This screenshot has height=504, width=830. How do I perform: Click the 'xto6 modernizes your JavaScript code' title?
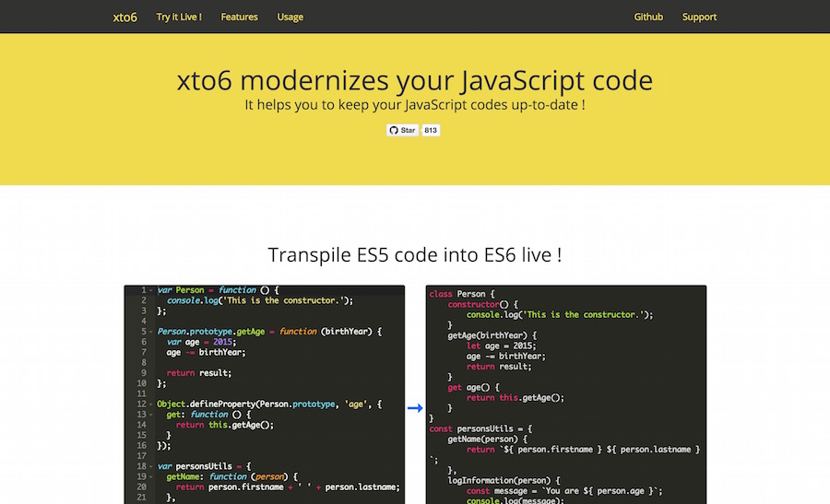click(x=415, y=80)
